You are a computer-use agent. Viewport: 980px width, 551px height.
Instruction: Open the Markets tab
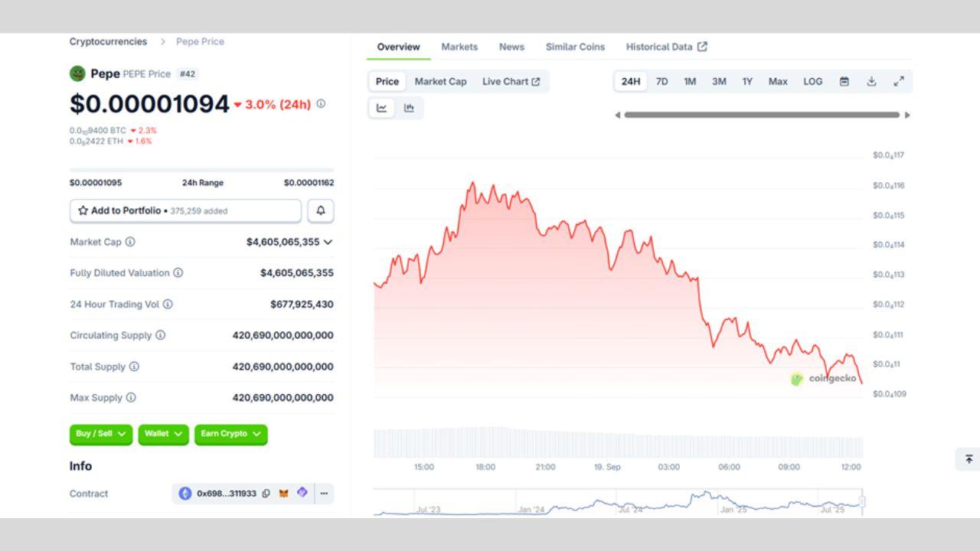pyautogui.click(x=459, y=47)
